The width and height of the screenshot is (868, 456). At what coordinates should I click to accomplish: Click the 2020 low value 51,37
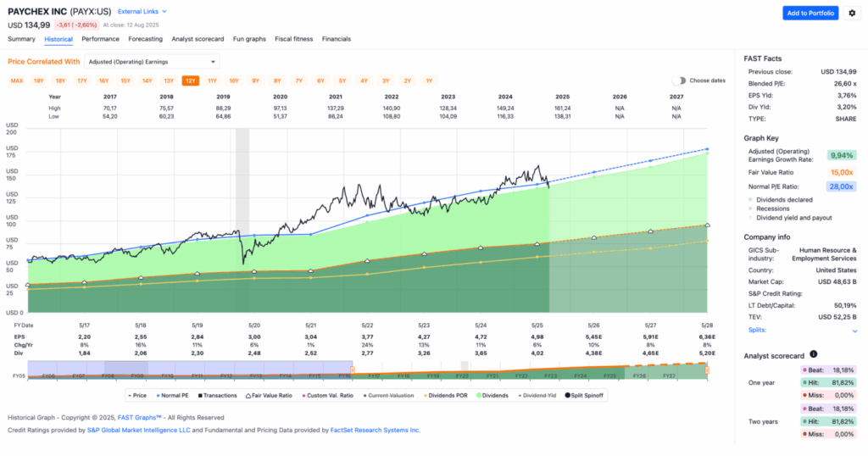[x=280, y=117]
